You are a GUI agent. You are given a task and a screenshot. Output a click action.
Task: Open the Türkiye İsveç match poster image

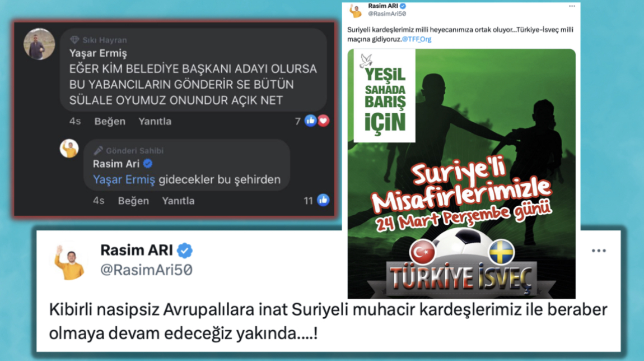point(461,174)
